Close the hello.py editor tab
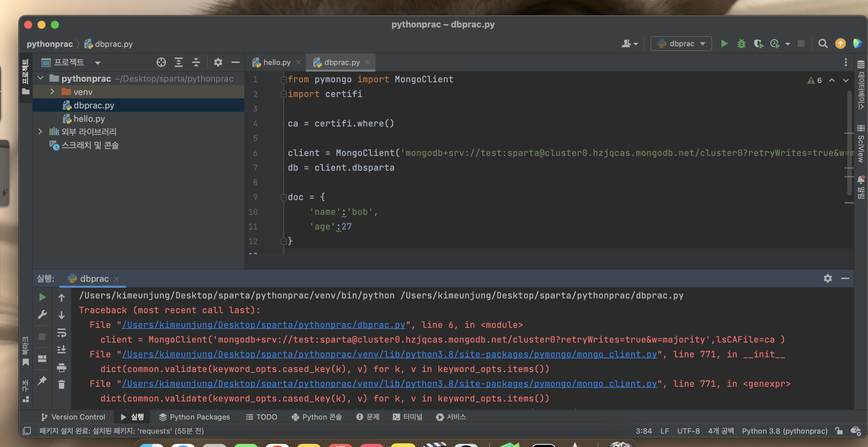This screenshot has height=447, width=868. click(298, 62)
